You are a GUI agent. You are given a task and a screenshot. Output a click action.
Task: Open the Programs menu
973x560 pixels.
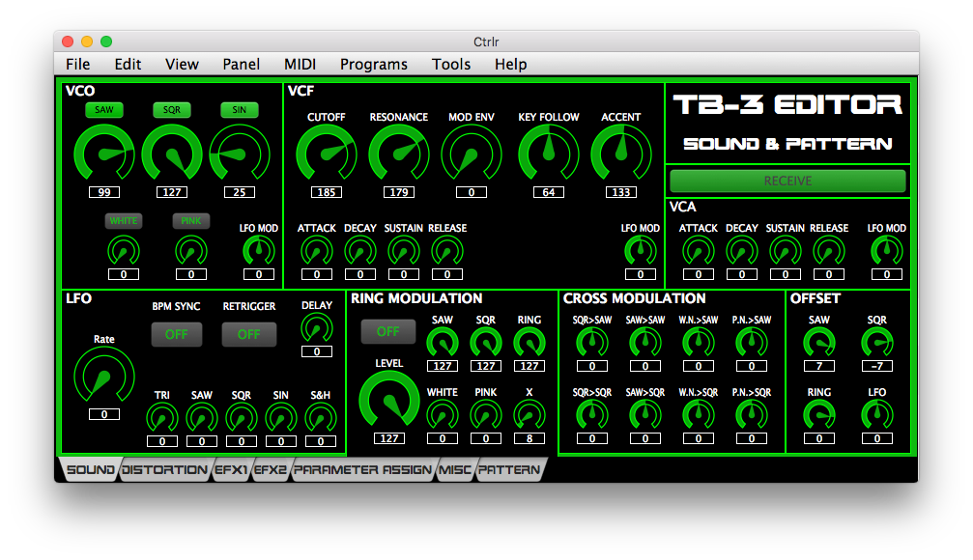(x=374, y=64)
